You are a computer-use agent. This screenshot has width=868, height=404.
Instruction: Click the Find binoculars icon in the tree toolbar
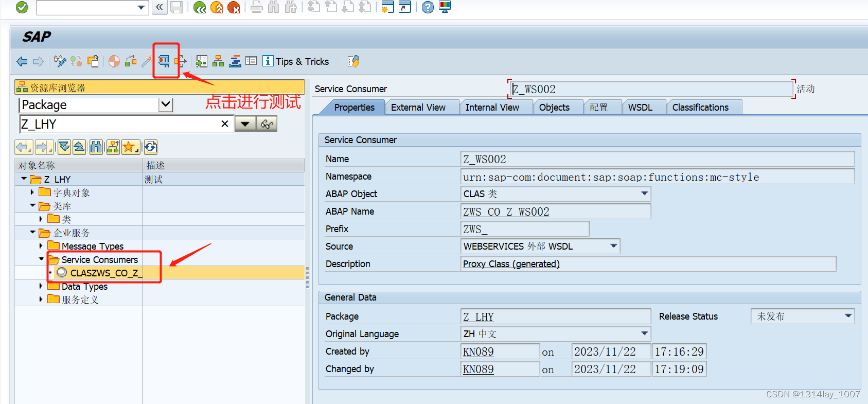point(96,147)
